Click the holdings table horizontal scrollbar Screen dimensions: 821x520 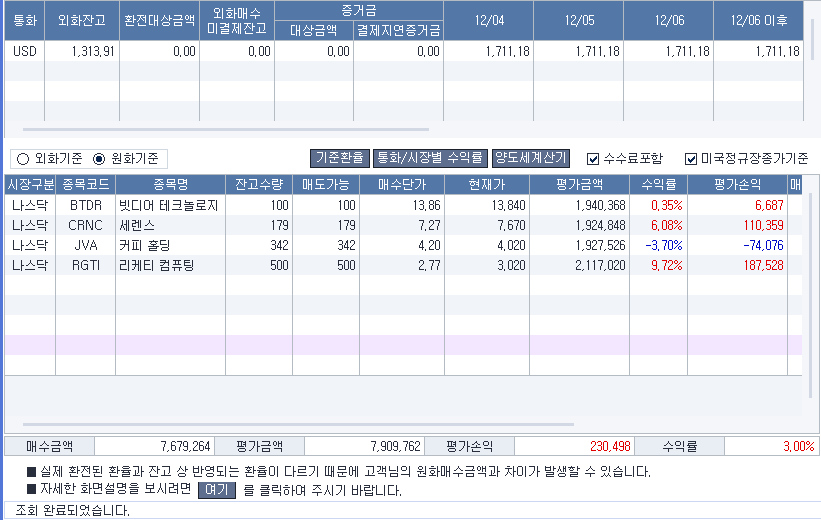coord(300,425)
